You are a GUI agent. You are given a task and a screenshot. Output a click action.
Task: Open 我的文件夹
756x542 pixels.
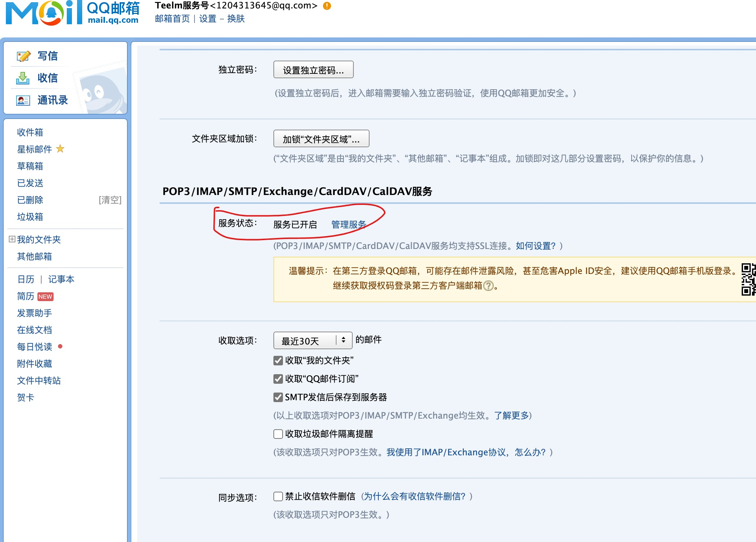[x=39, y=239]
